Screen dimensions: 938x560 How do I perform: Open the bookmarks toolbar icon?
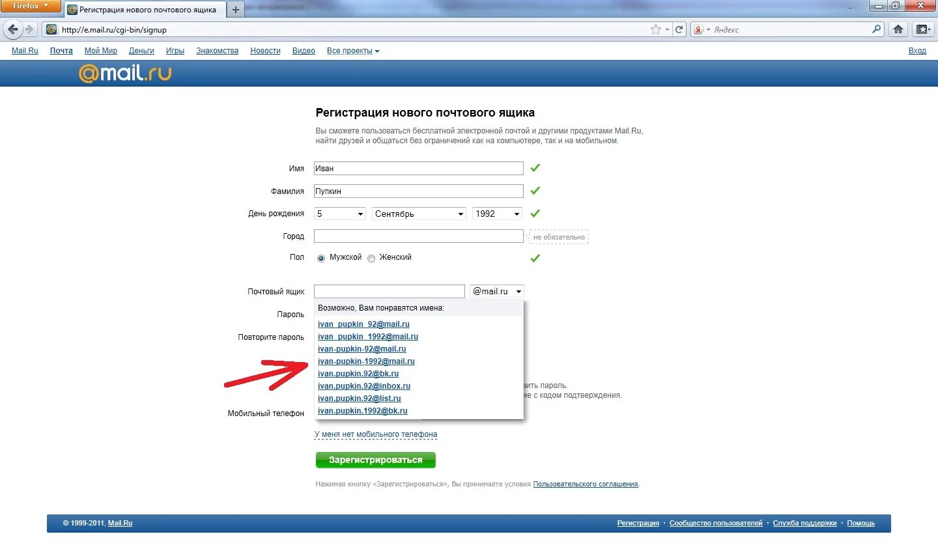pos(922,29)
